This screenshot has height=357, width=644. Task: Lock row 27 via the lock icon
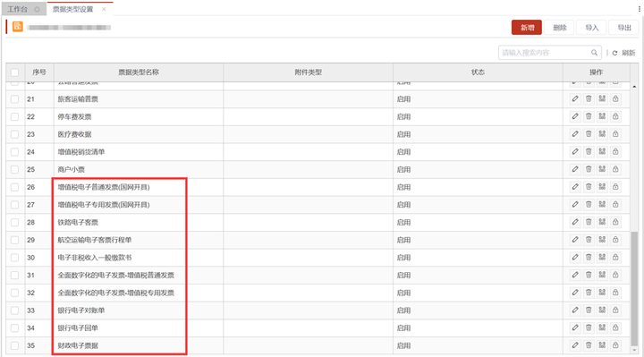tap(615, 205)
